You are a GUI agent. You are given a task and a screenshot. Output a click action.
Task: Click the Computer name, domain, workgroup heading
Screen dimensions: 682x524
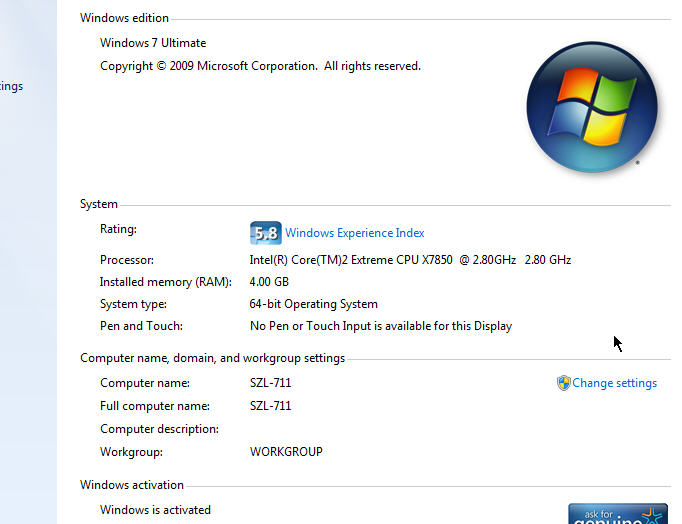[212, 358]
